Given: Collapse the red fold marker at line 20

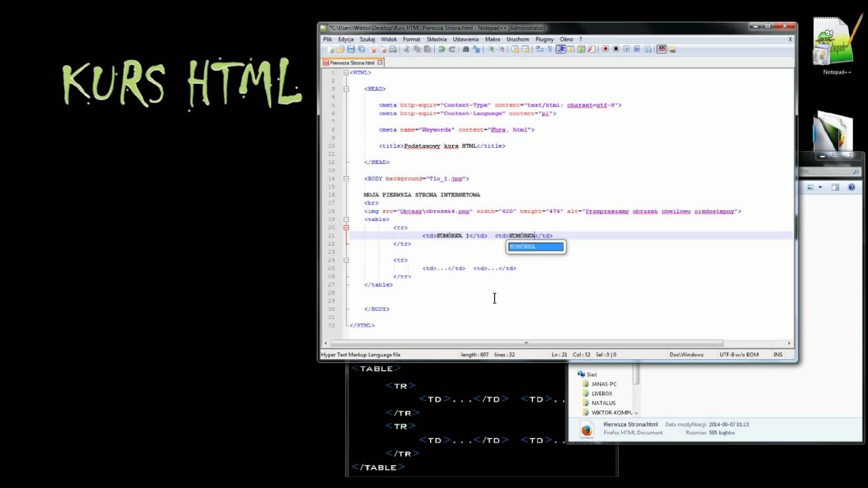Looking at the screenshot, I should tap(346, 228).
